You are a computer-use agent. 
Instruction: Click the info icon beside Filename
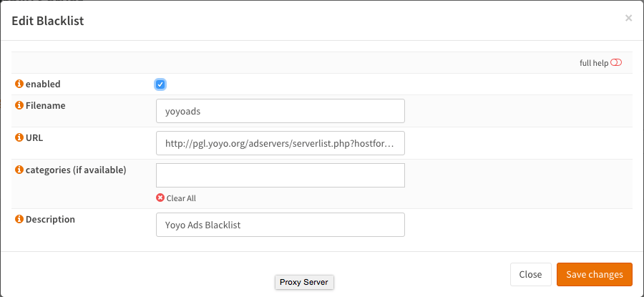pyautogui.click(x=19, y=106)
